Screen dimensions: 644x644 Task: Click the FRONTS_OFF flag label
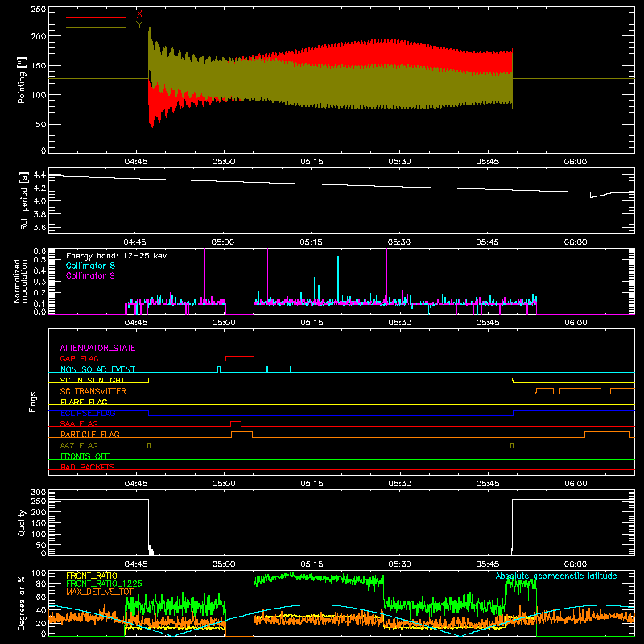coord(85,456)
